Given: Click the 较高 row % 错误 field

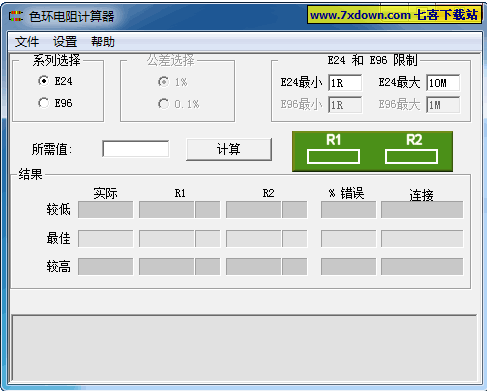Looking at the screenshot, I should pos(348,267).
